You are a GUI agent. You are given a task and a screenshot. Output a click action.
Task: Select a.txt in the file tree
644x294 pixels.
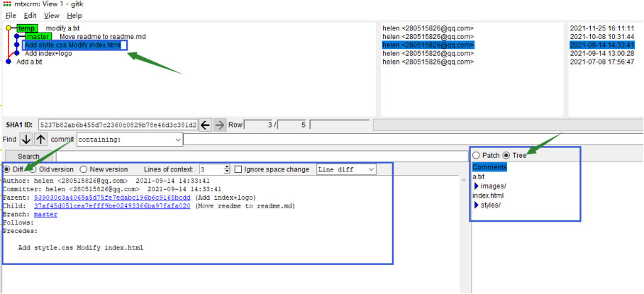pos(479,176)
